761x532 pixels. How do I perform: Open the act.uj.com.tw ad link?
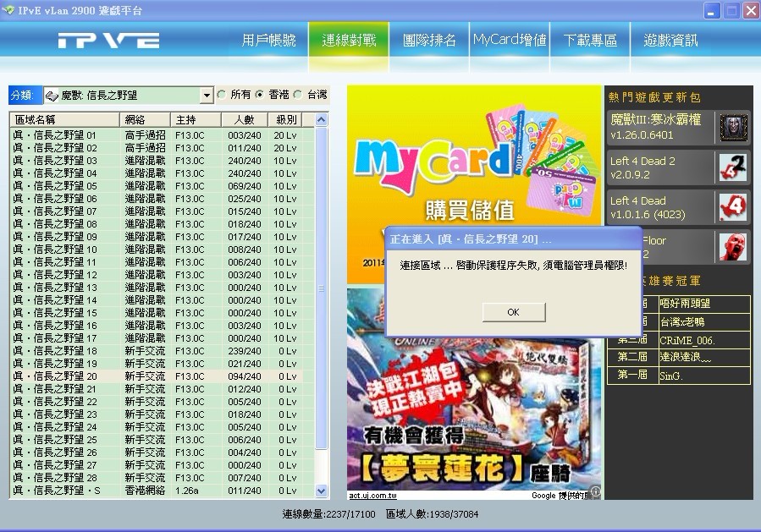click(x=372, y=495)
